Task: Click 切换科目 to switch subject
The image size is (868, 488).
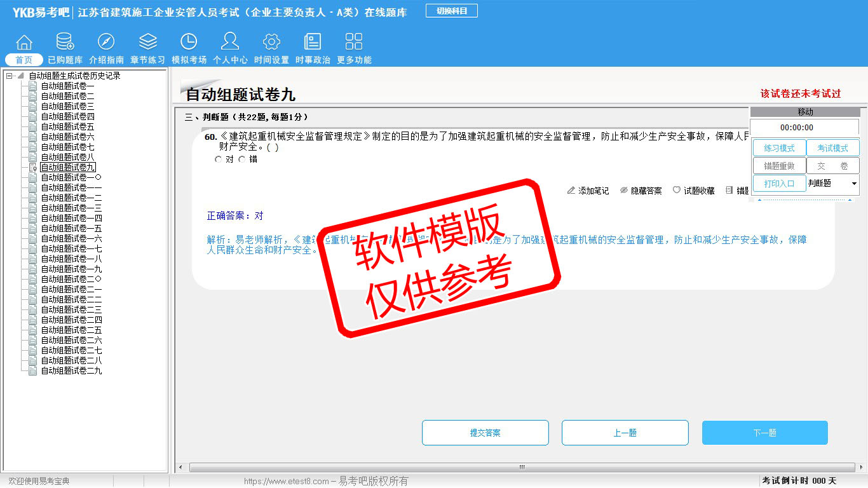Action: click(x=451, y=11)
